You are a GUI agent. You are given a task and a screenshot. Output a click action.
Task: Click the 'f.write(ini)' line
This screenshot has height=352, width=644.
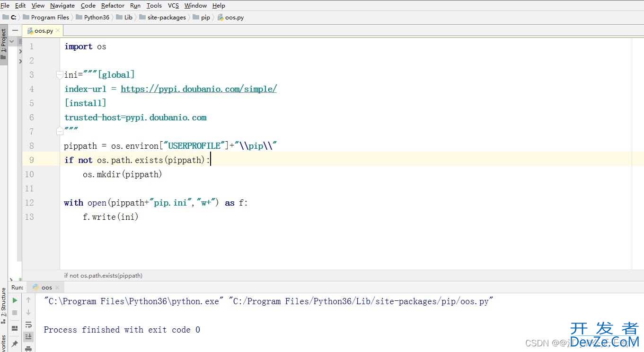click(111, 217)
